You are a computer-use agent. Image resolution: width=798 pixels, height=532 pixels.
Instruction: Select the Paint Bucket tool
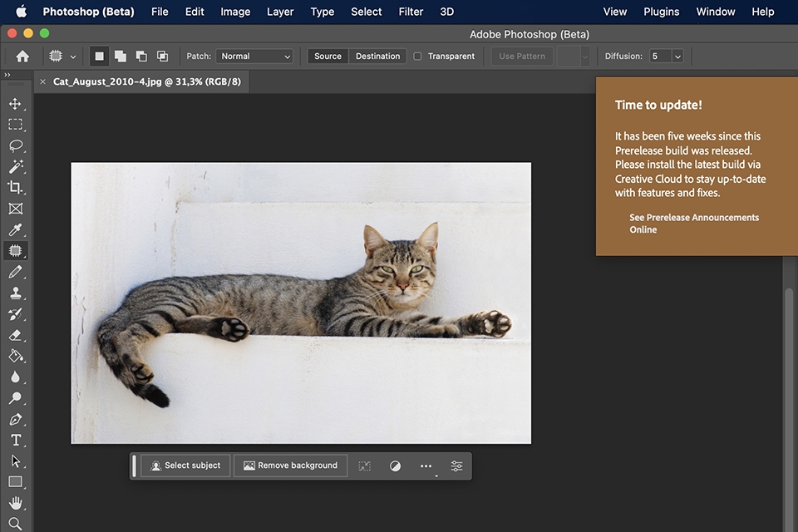[15, 356]
